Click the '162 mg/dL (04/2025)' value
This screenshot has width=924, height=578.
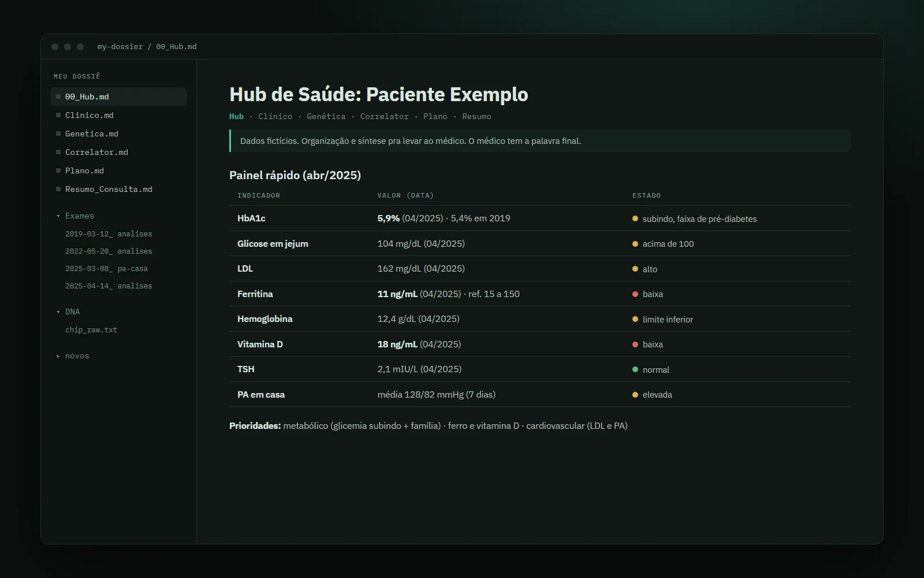tap(421, 268)
